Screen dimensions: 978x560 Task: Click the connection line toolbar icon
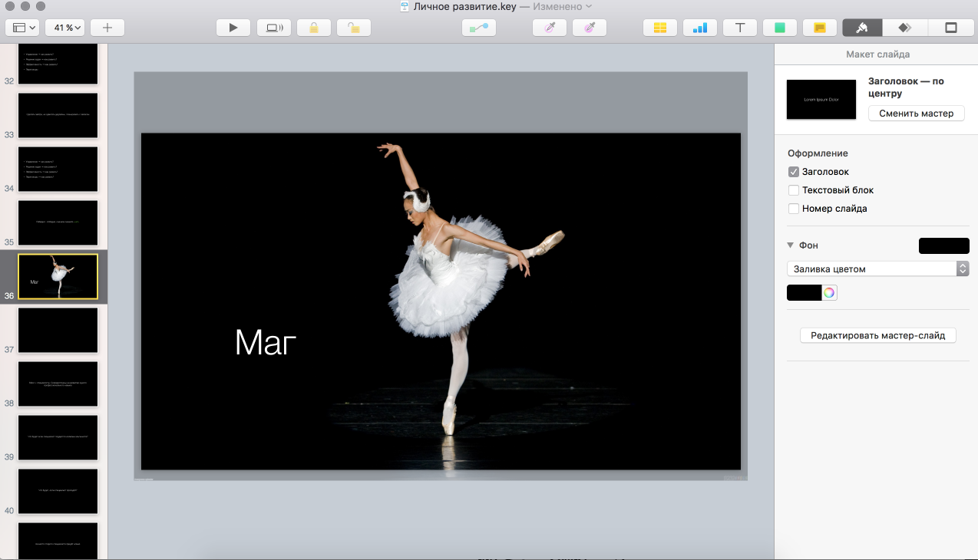coord(479,28)
